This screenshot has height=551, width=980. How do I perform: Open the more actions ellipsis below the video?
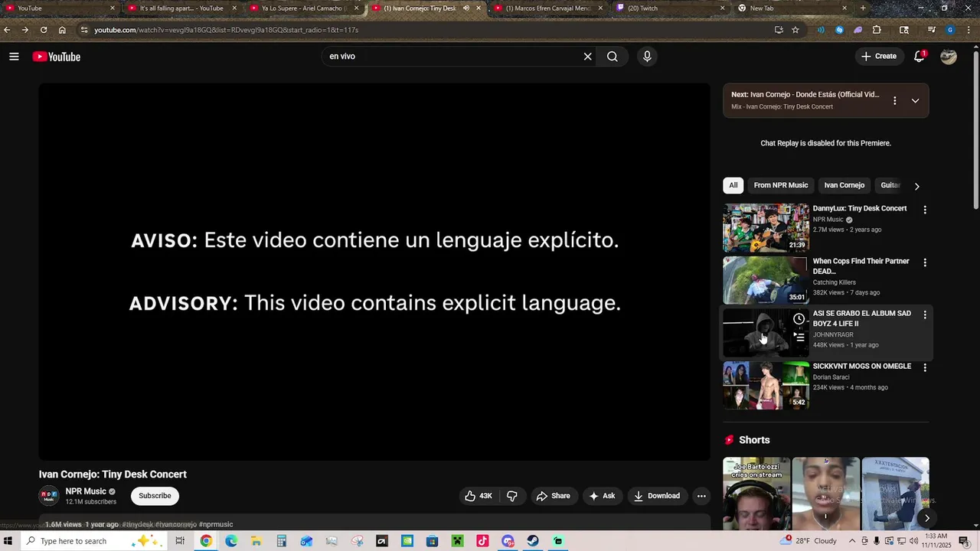pos(701,496)
